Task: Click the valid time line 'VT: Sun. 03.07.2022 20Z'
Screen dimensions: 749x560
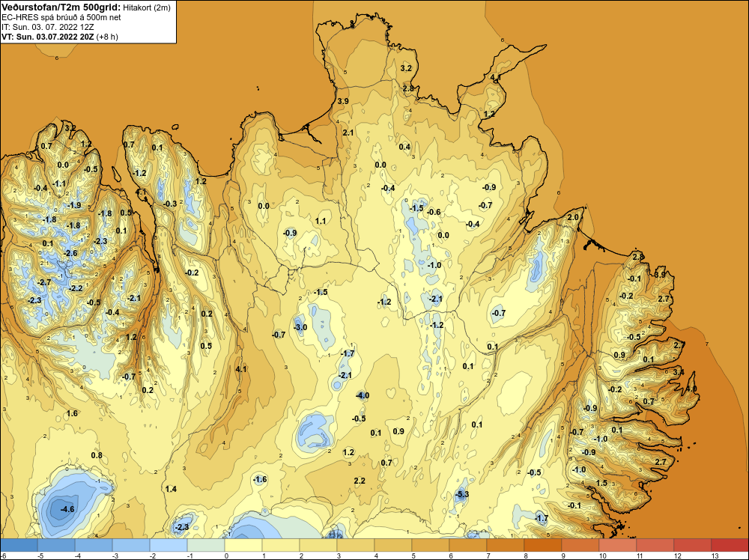Action: [x=48, y=36]
